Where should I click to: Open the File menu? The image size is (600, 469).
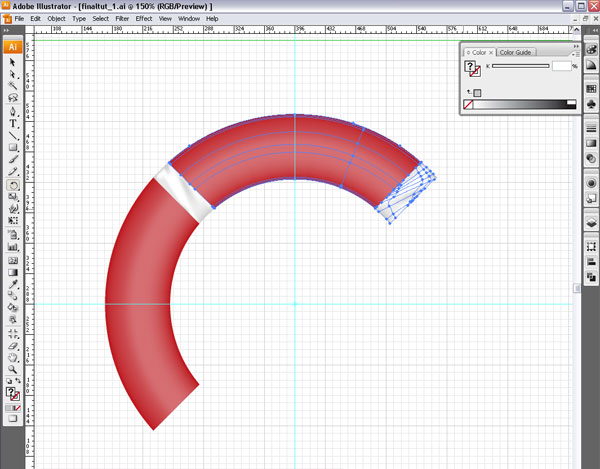(x=19, y=18)
